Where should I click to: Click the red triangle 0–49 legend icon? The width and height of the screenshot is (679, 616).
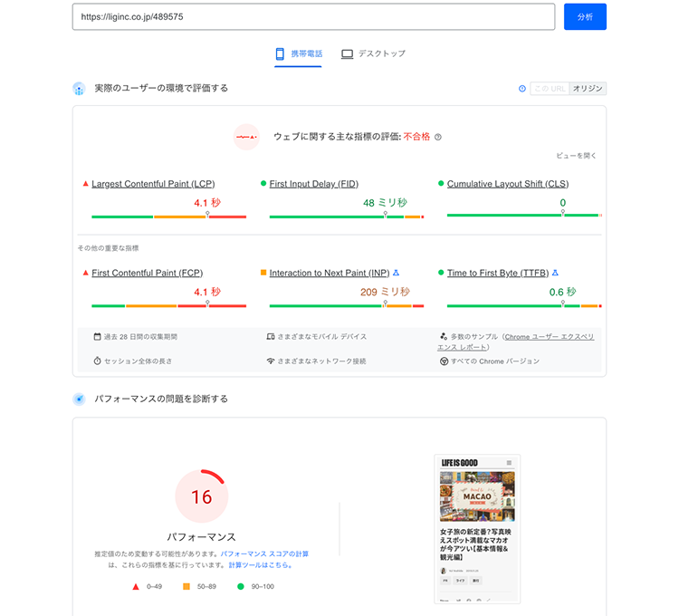coord(136,586)
